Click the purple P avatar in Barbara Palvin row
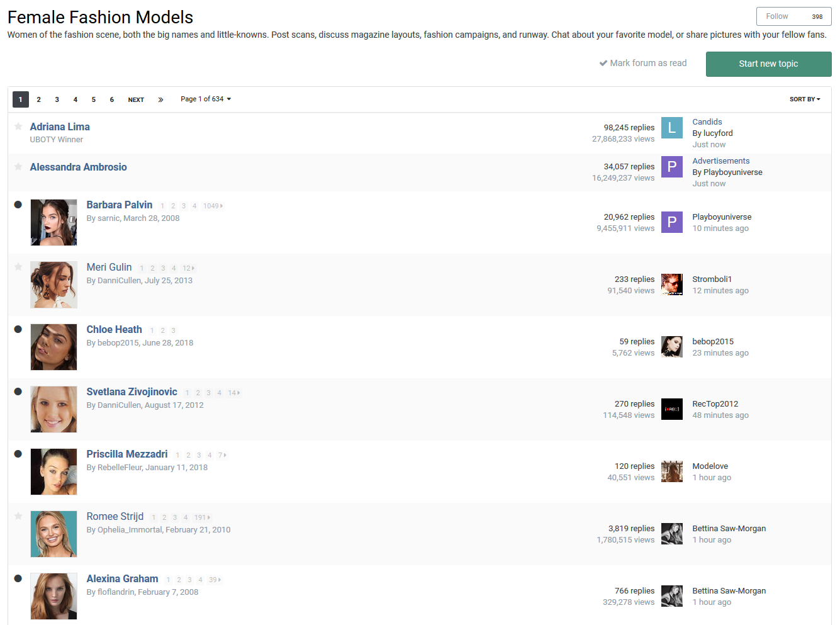 pos(671,222)
